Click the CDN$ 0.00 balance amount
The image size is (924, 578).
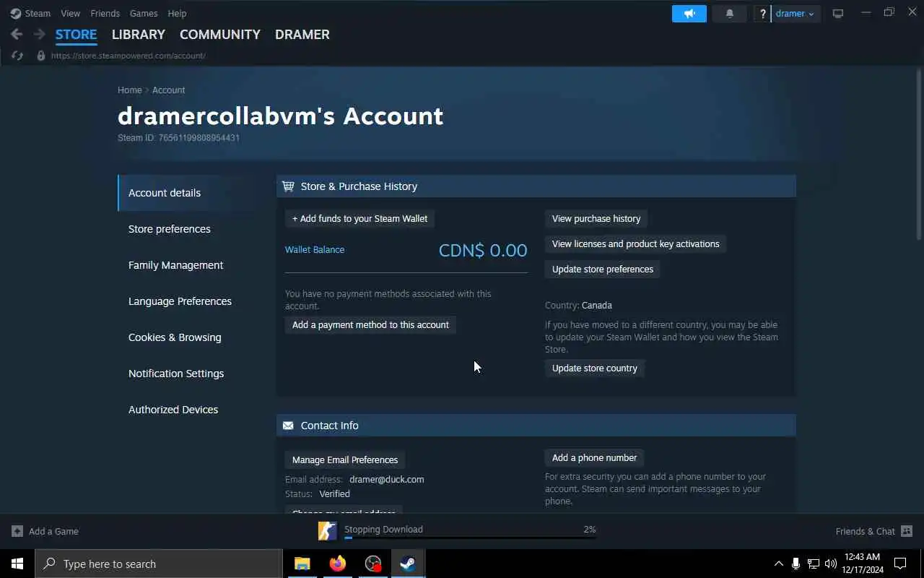click(x=483, y=250)
